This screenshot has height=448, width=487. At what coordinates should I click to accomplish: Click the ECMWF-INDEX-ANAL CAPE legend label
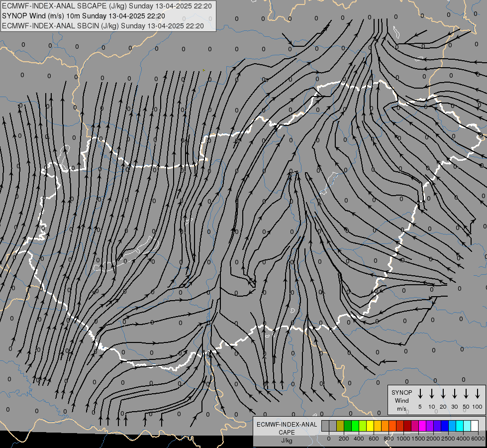(x=287, y=428)
